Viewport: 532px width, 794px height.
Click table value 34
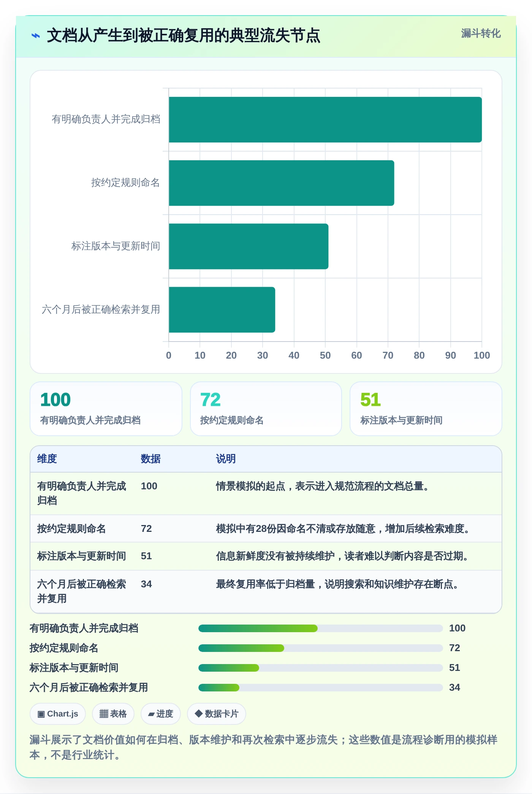click(x=146, y=584)
